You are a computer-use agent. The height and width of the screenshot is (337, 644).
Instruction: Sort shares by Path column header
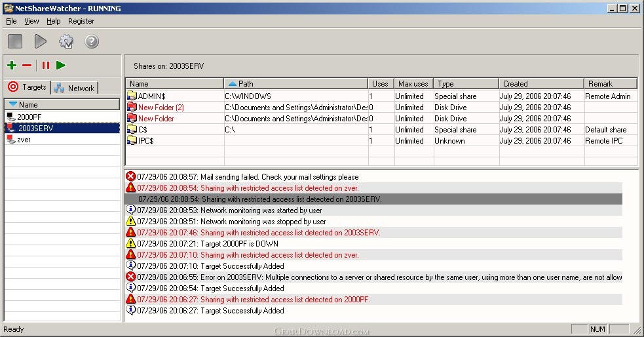(295, 83)
